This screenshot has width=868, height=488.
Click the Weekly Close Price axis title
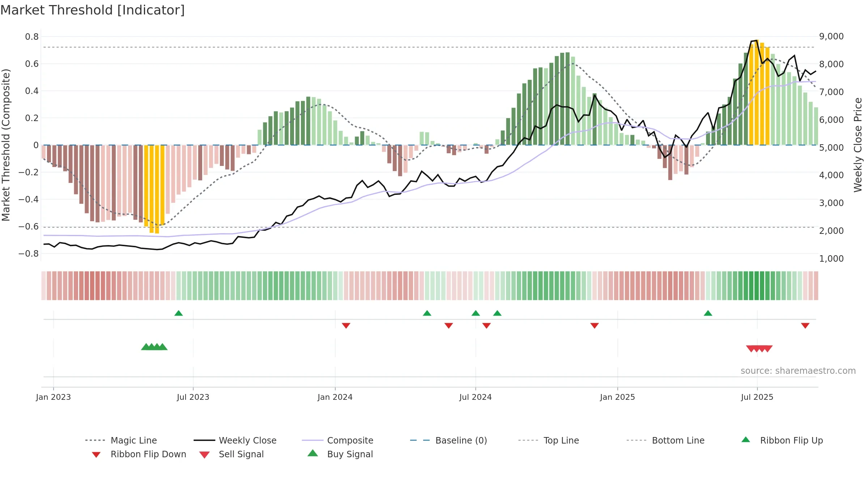click(x=858, y=145)
